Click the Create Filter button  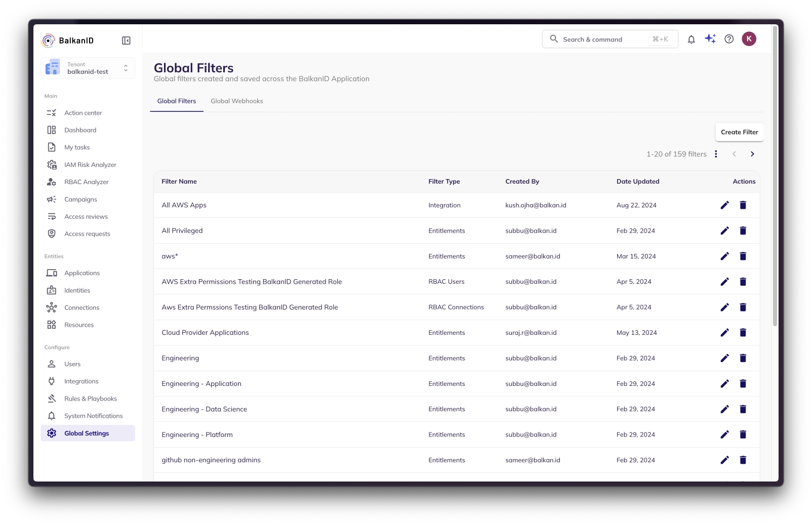[740, 132]
